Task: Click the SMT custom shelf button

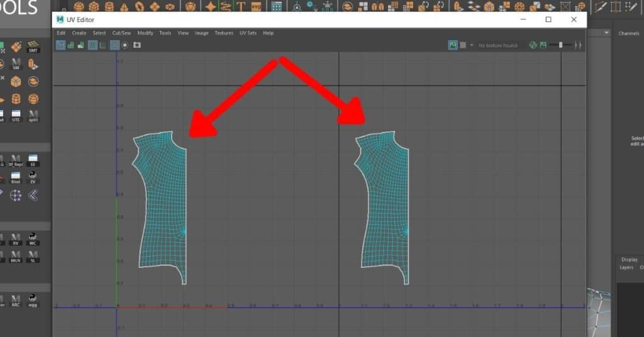Action: pyautogui.click(x=33, y=47)
